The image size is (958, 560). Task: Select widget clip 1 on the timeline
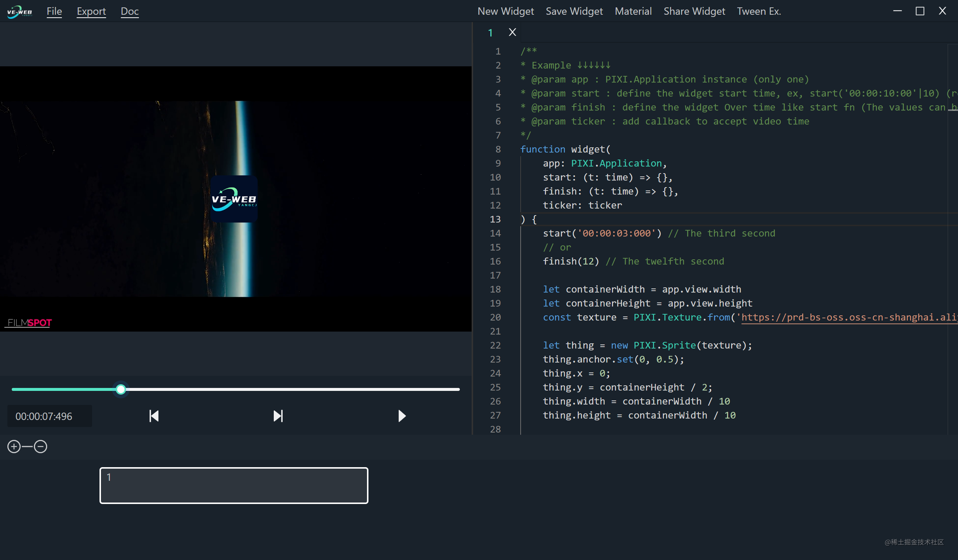(234, 486)
